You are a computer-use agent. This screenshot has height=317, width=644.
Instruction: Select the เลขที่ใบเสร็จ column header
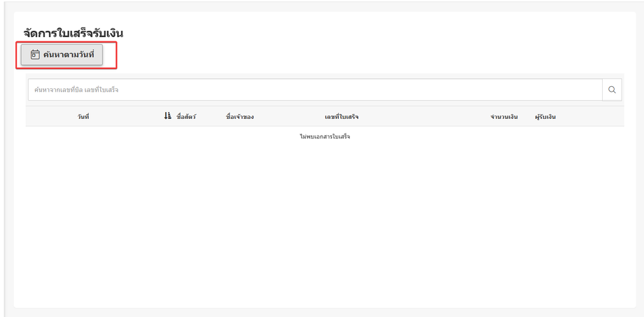342,117
